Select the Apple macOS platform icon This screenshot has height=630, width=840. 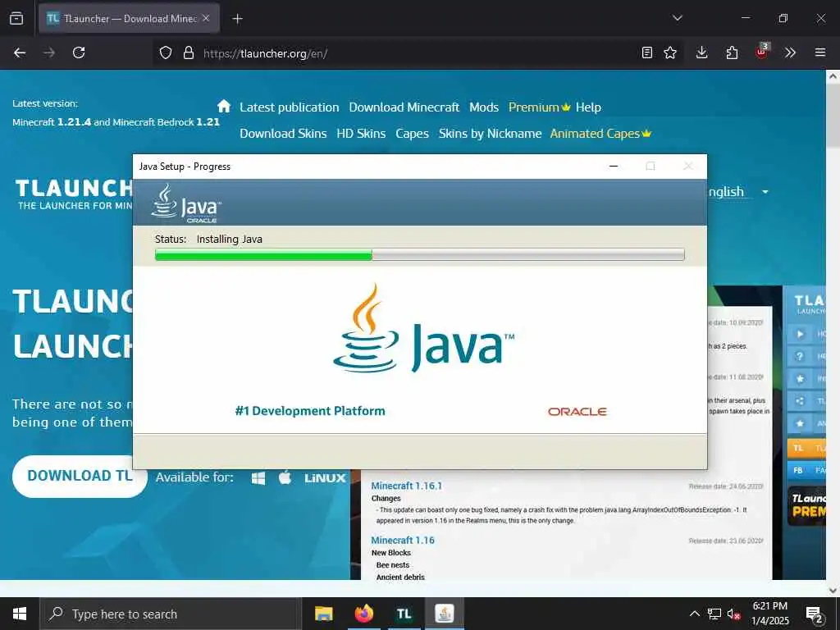point(285,477)
